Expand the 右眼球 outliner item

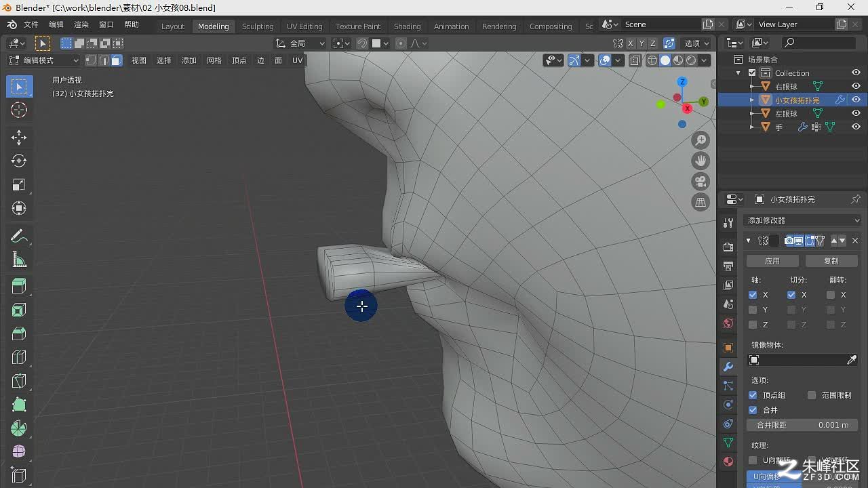coord(752,87)
